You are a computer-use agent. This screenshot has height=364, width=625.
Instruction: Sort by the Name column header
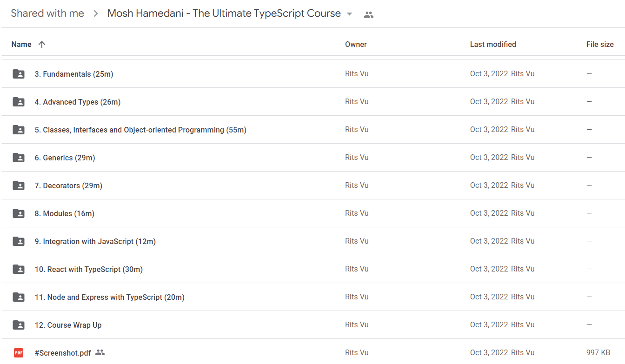(x=21, y=44)
